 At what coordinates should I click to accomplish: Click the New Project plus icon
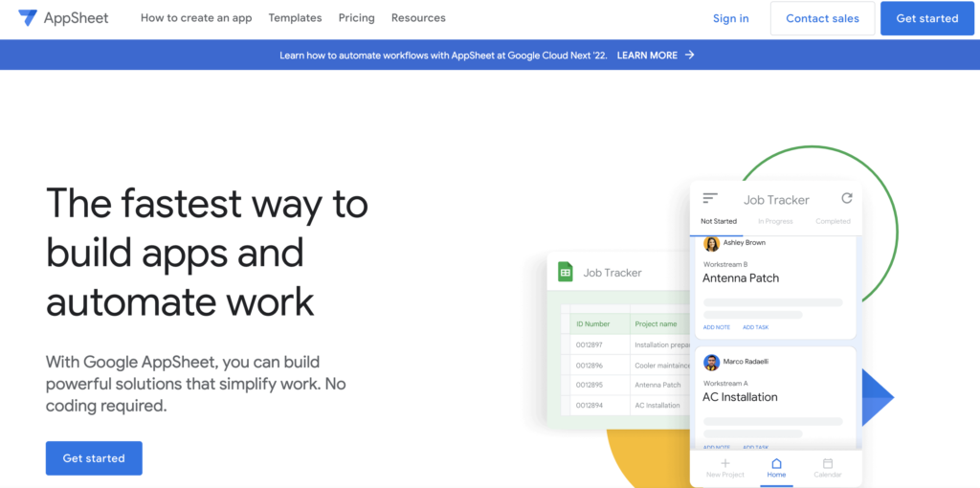point(725,463)
